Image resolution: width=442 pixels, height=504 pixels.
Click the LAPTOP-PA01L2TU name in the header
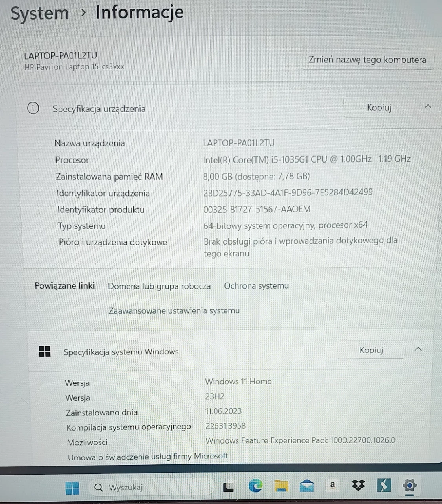(x=61, y=55)
